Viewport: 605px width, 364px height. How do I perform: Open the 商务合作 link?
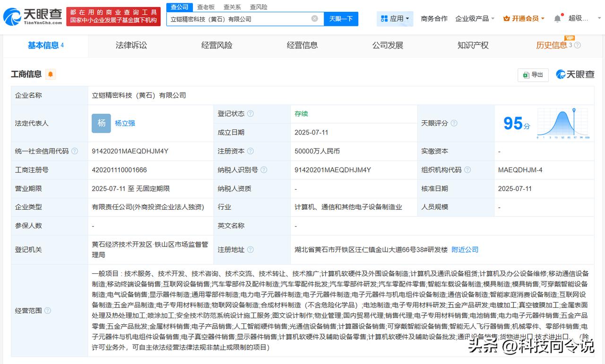(434, 18)
